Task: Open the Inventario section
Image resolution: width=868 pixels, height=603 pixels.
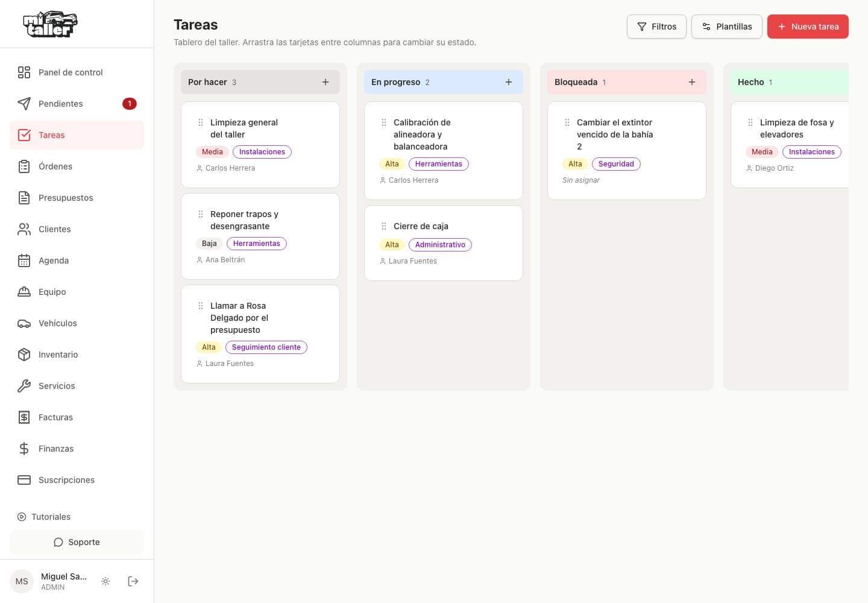Action: (77, 355)
